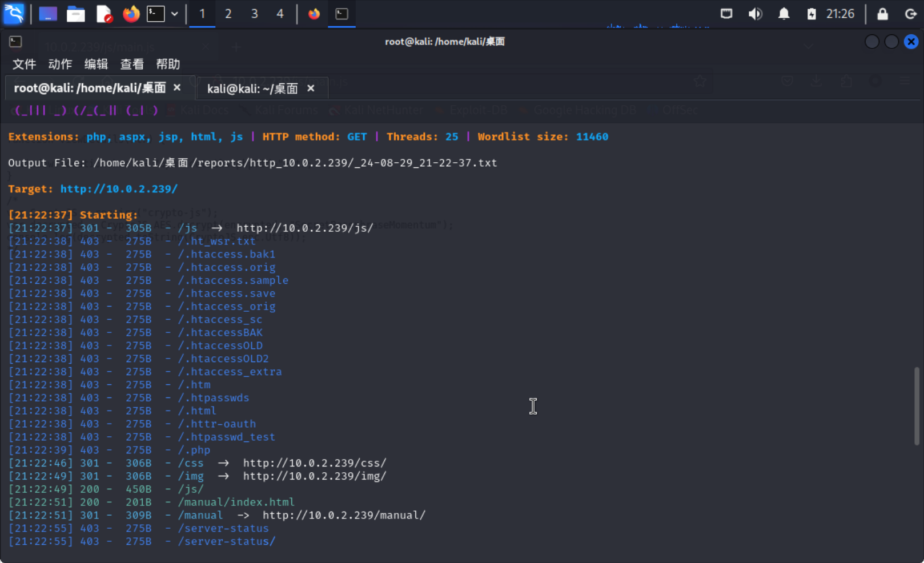Click the 21:26 clock
Viewport: 924px width, 563px height.
coord(840,14)
